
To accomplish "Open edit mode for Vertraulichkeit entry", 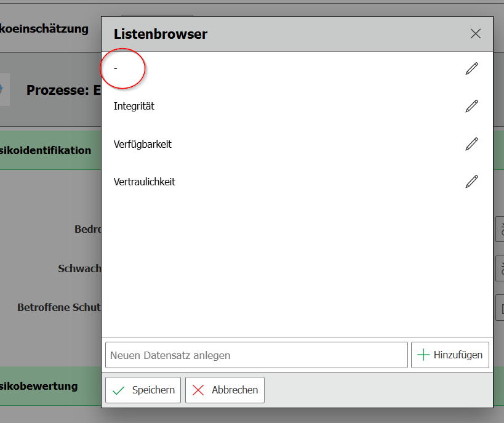I will click(x=471, y=182).
